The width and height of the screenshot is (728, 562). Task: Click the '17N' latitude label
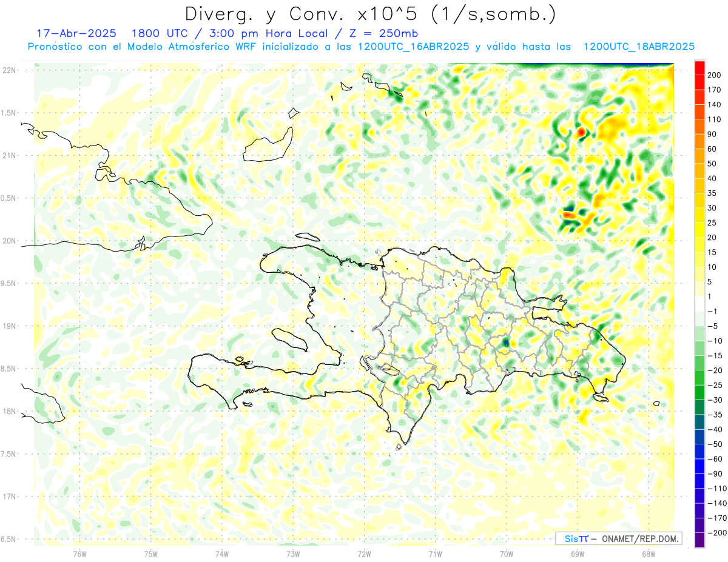point(9,497)
